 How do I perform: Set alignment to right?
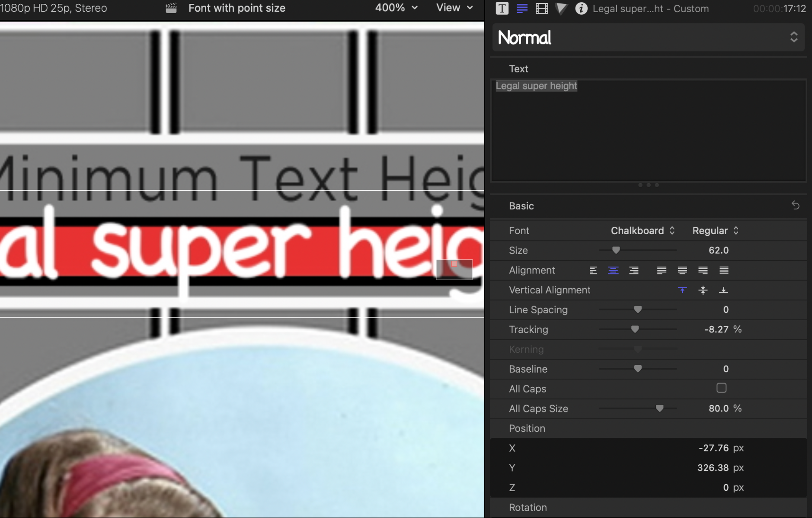(x=634, y=270)
